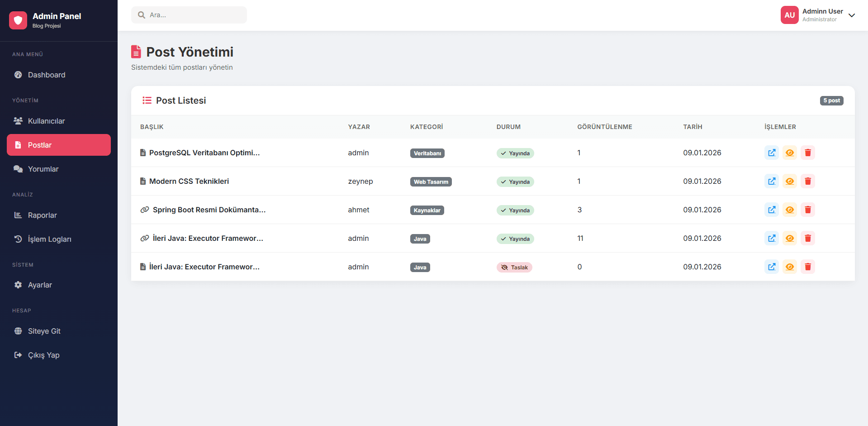
Task: Delete the İleri Java Taslak post
Action: click(808, 267)
